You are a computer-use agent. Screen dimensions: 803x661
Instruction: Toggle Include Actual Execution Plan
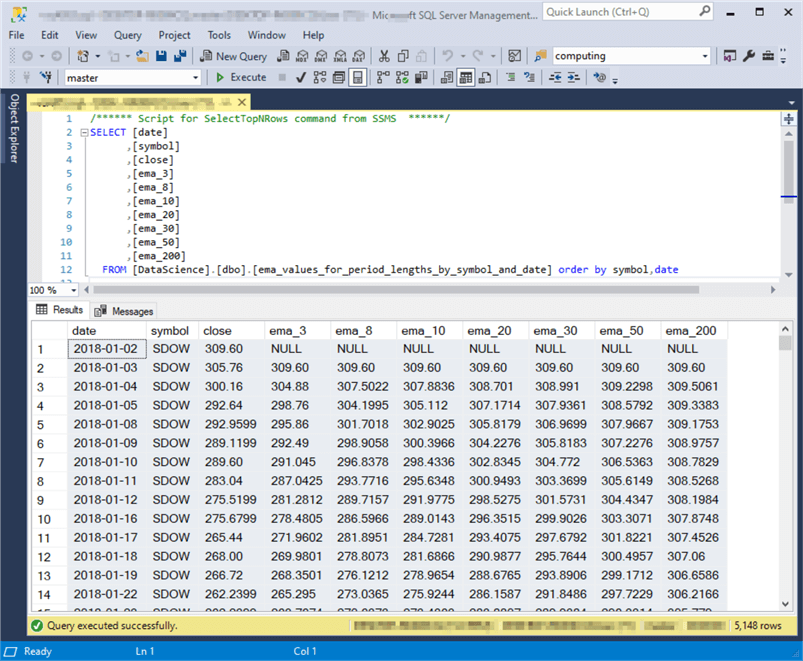[381, 77]
